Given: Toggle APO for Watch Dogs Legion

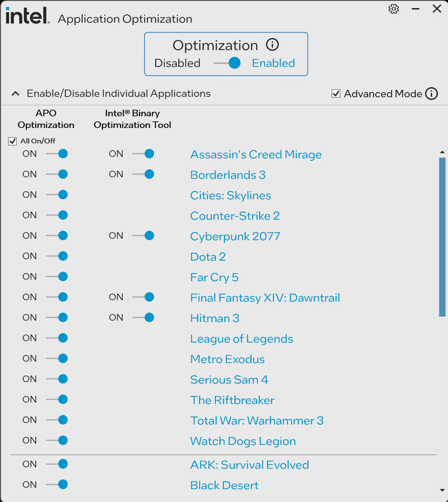Looking at the screenshot, I should point(57,441).
